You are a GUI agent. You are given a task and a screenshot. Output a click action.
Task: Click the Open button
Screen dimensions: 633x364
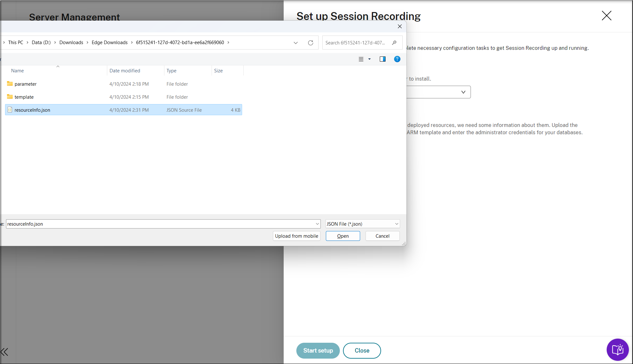click(x=343, y=236)
